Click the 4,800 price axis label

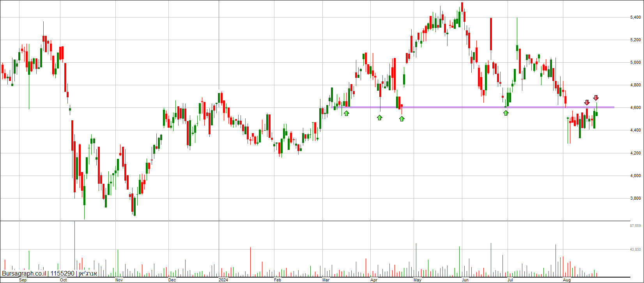[635, 85]
